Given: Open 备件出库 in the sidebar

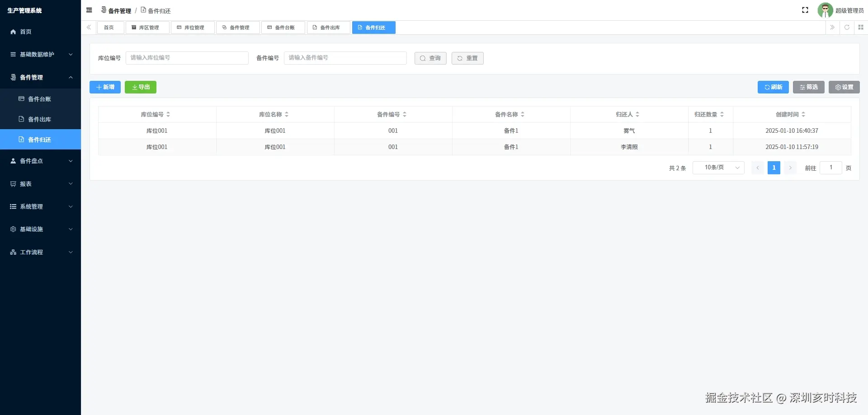Looking at the screenshot, I should coord(40,119).
